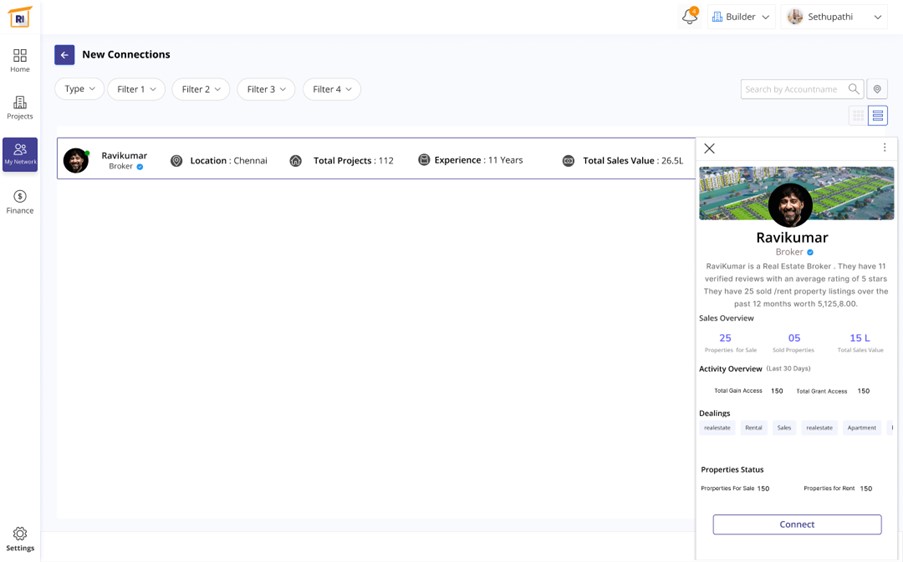The width and height of the screenshot is (903, 562).
Task: Click the back arrow beside New Connections
Action: point(64,55)
